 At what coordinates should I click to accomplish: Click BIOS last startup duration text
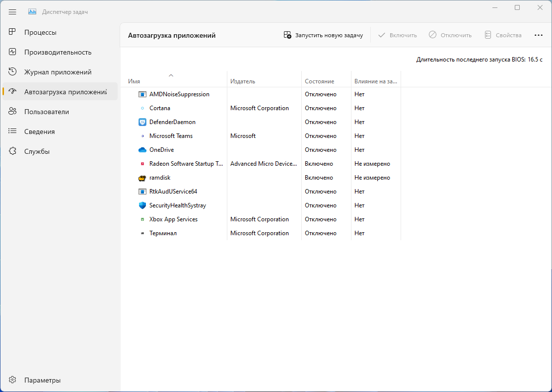tap(479, 60)
